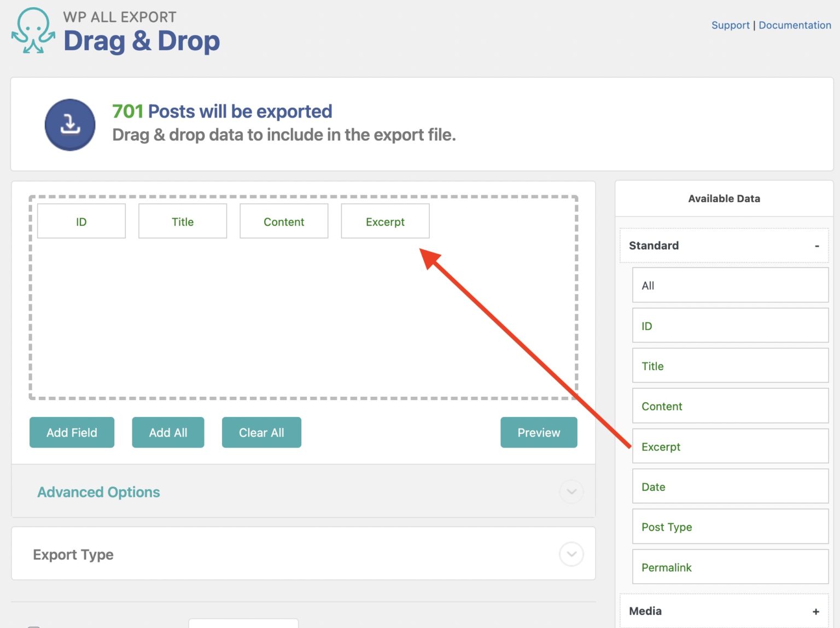Open the Documentation link
This screenshot has width=840, height=628.
(x=795, y=25)
